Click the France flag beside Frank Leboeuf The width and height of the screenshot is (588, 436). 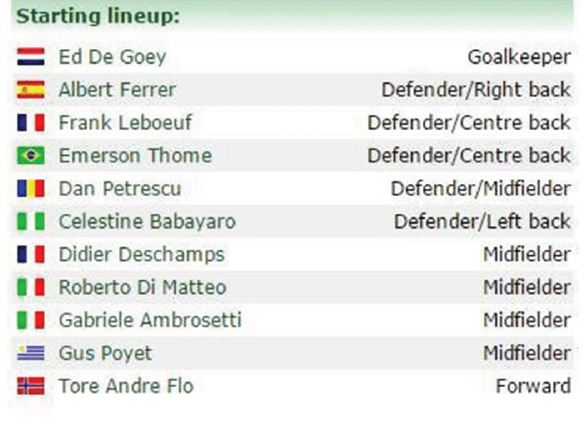(x=31, y=123)
